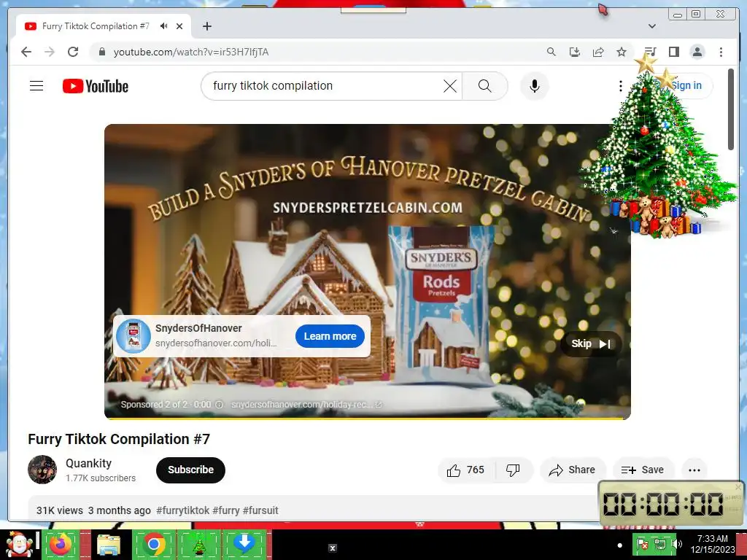
Task: Open the sponsored info icon
Action: (219, 404)
